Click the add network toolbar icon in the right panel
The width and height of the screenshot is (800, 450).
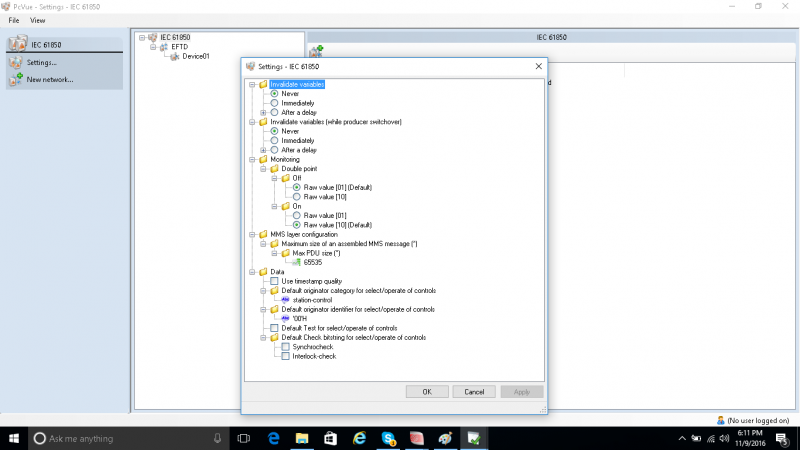point(316,51)
